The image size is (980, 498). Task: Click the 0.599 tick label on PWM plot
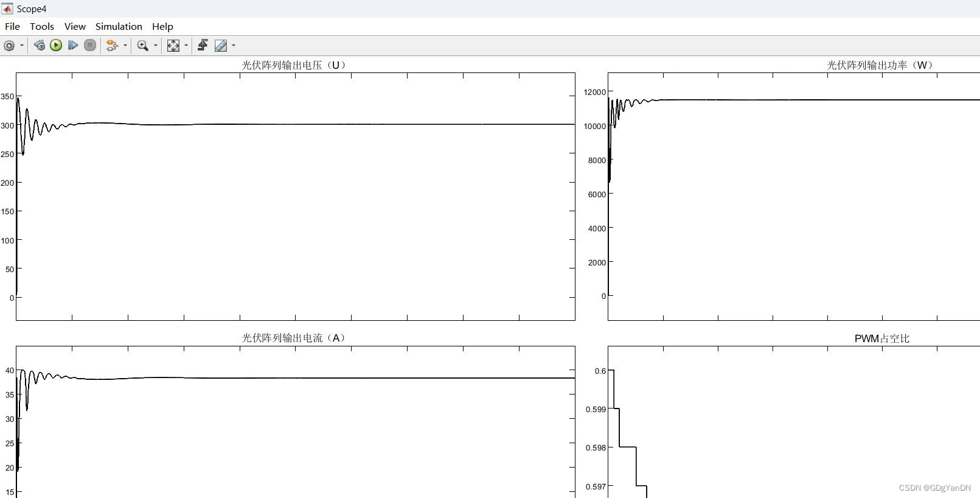tap(596, 410)
